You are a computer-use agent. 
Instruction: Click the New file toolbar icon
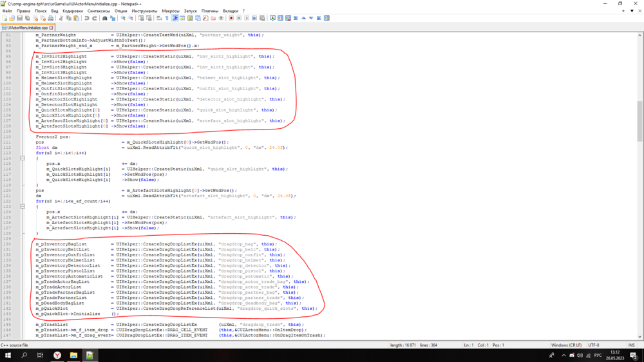coord(5,18)
